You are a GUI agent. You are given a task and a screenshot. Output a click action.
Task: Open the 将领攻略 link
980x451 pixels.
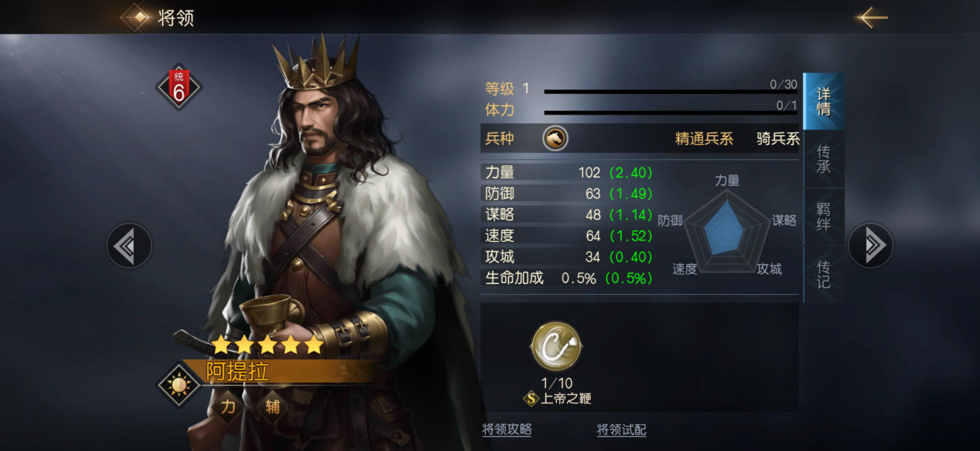point(506,429)
